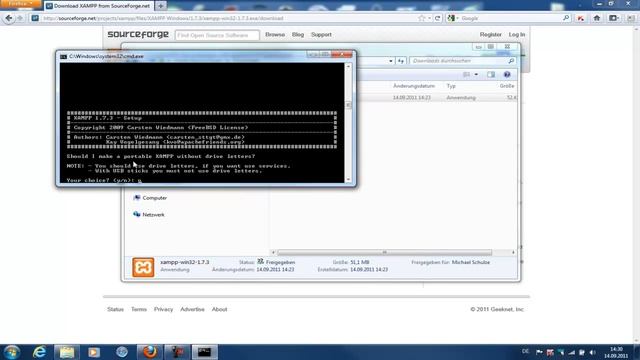
Task: Select the Download XAMPP browser tab
Action: click(98, 6)
